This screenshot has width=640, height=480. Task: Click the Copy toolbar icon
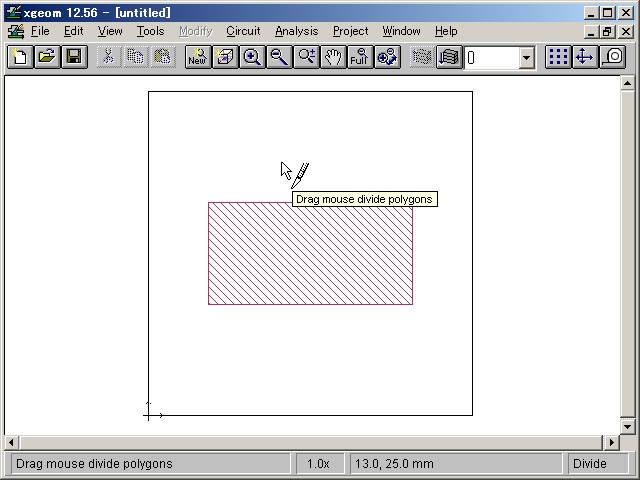pyautogui.click(x=136, y=57)
